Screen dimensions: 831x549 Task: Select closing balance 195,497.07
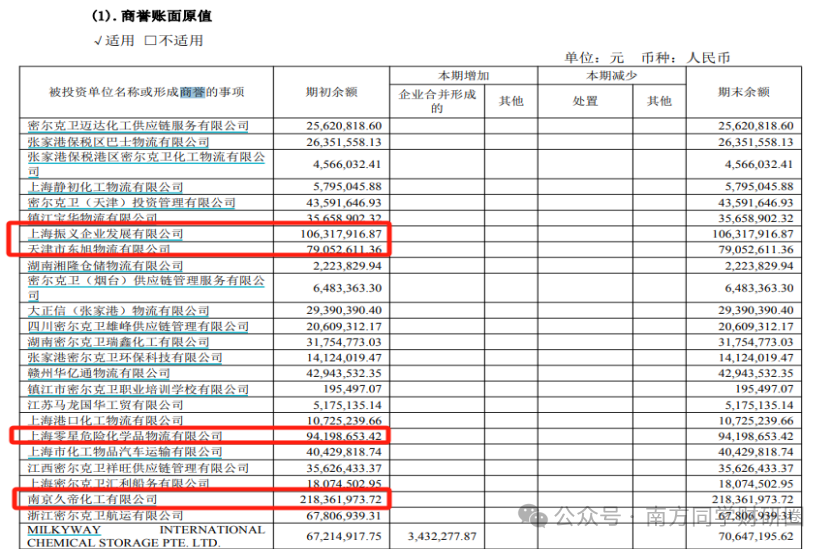(x=765, y=389)
